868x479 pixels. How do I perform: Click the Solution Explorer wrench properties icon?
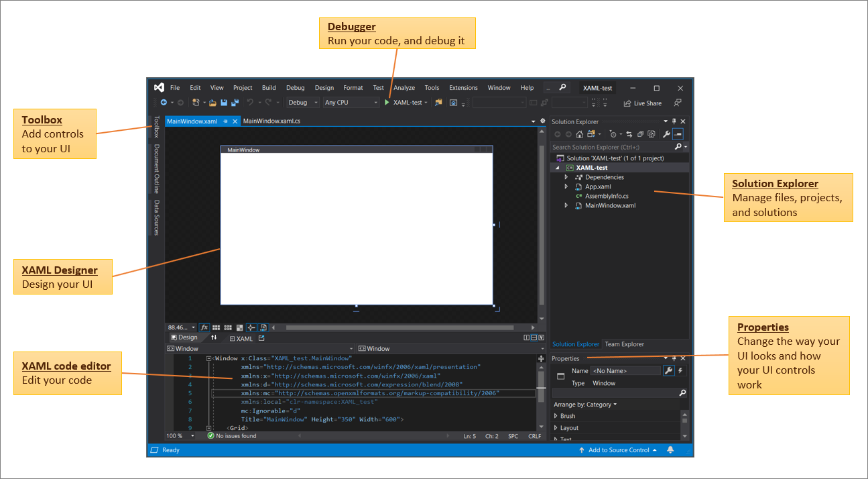click(666, 134)
